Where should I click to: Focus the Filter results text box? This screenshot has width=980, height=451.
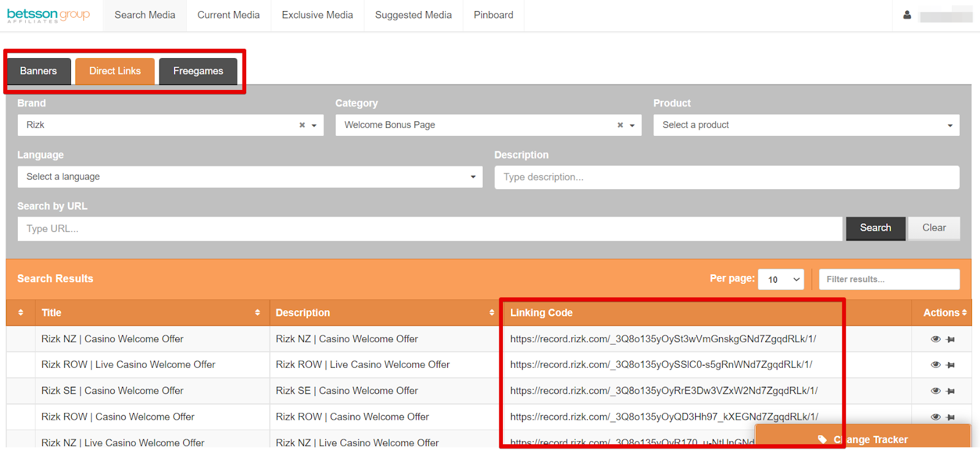pos(889,279)
